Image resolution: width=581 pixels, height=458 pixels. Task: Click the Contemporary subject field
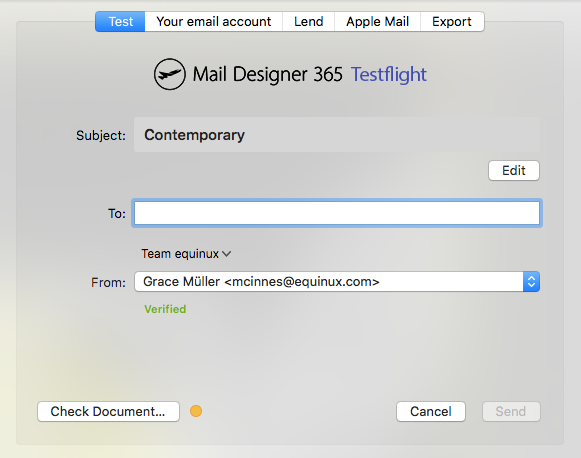pos(336,135)
